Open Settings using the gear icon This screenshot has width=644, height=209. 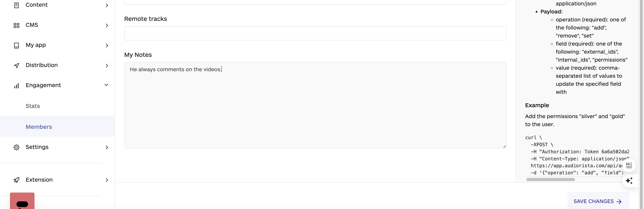click(16, 147)
